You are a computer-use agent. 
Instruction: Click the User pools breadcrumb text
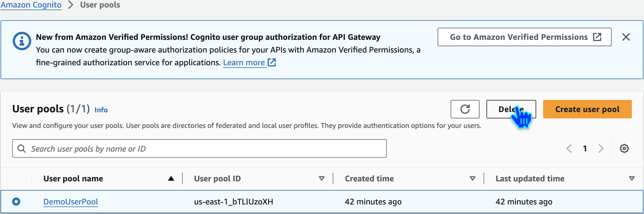pos(100,5)
